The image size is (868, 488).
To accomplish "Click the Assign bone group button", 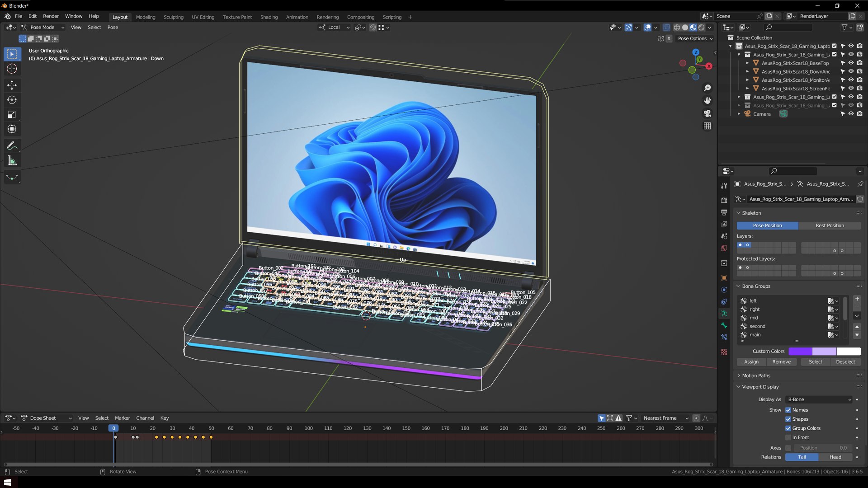I will pyautogui.click(x=751, y=362).
